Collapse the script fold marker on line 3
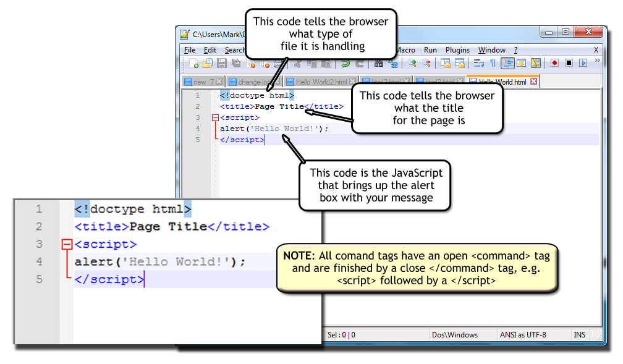Screen dimensions: 623x364 pyautogui.click(x=215, y=117)
